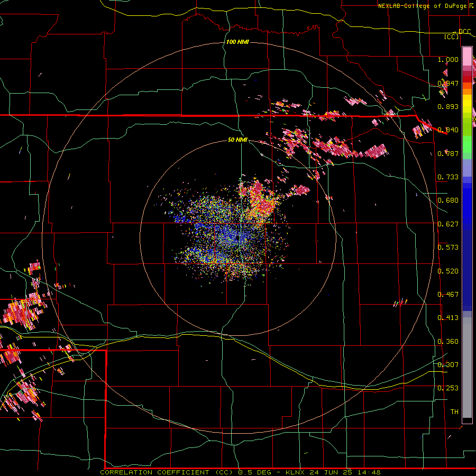The image size is (476, 476).
Task: Click the 0.893 scale value
Action: click(448, 106)
